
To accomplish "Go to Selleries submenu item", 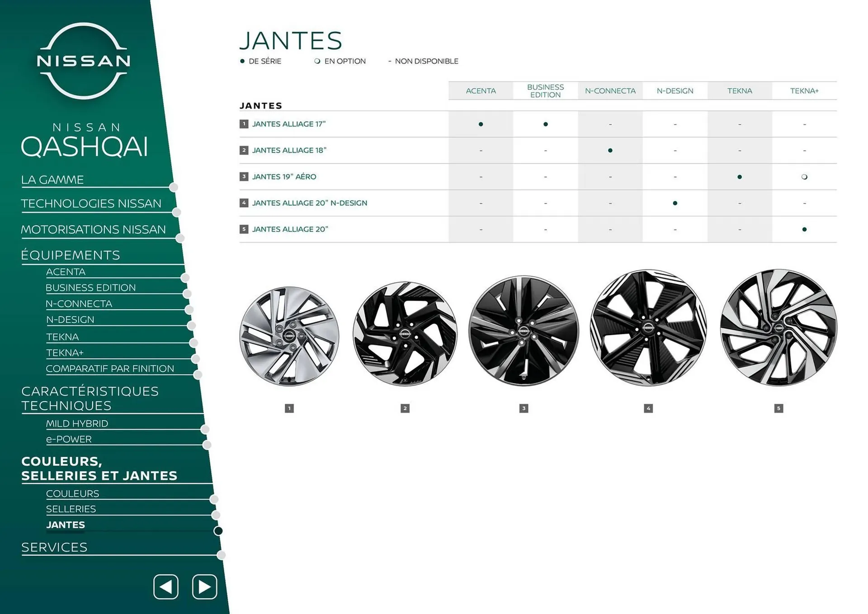I will pos(71,509).
